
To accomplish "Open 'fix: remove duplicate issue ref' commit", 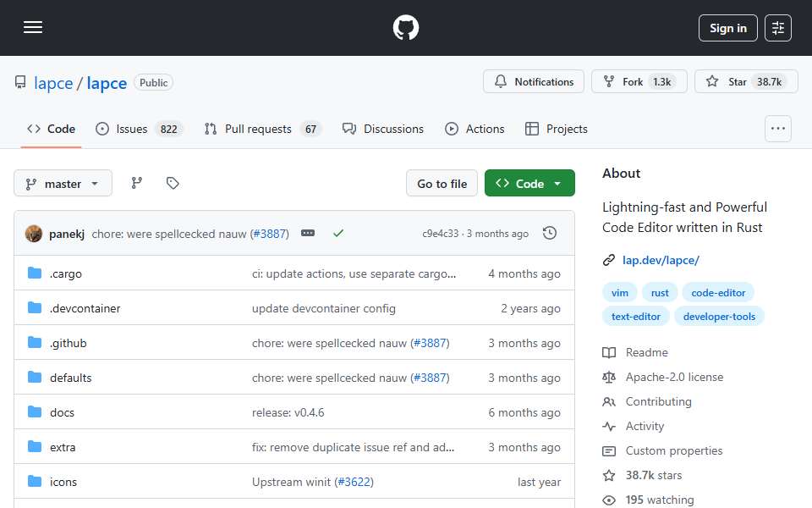I will [353, 447].
